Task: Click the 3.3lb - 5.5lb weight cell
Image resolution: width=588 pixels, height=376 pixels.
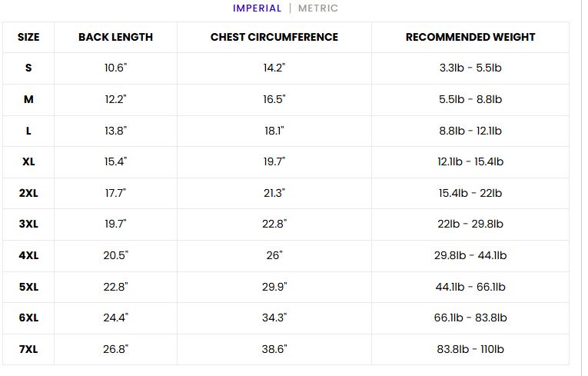Action: [x=470, y=68]
